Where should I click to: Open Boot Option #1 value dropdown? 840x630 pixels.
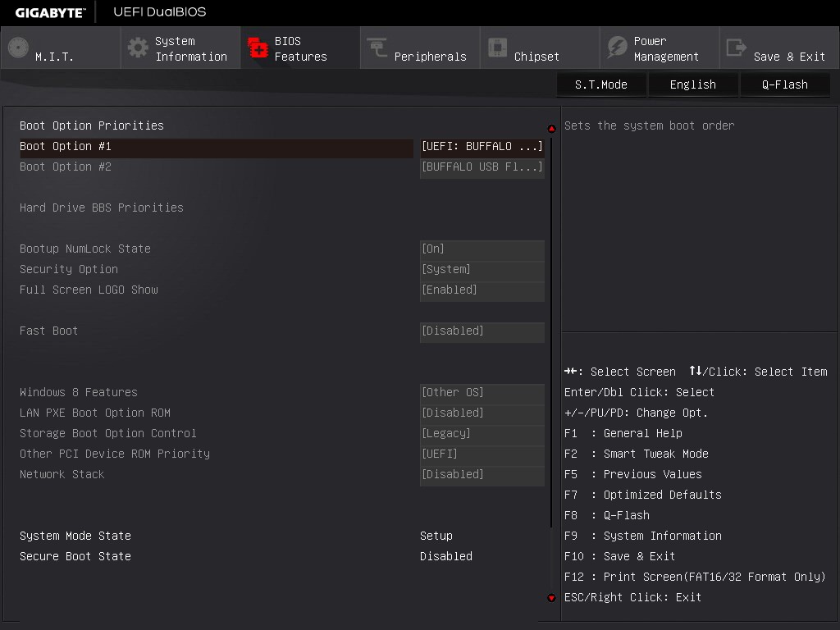(x=482, y=146)
